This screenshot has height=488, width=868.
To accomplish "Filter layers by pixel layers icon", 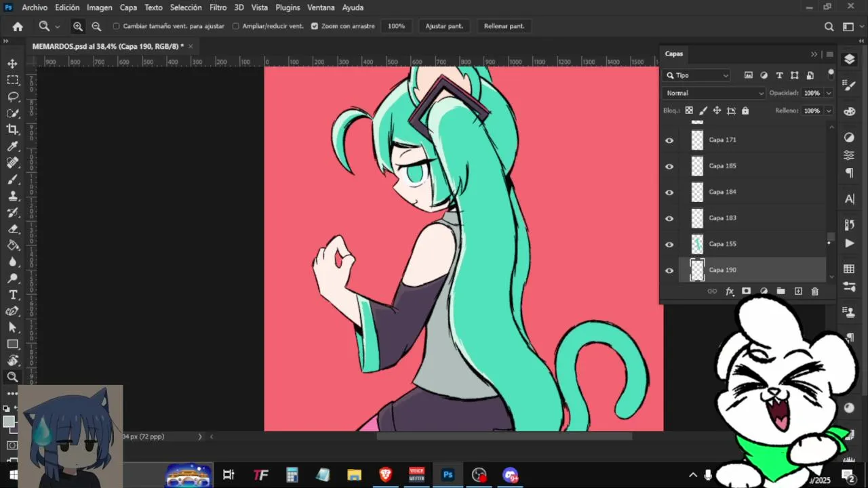I will (x=749, y=75).
